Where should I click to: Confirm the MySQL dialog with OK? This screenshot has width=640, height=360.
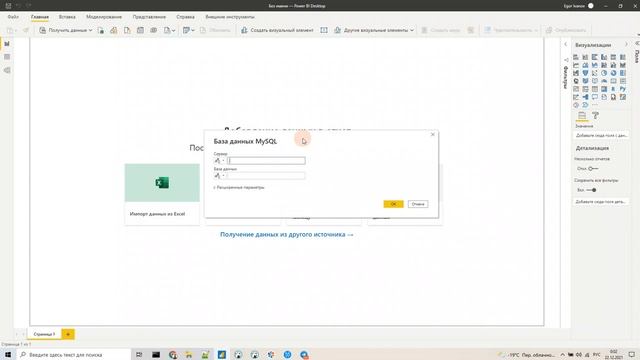(393, 204)
